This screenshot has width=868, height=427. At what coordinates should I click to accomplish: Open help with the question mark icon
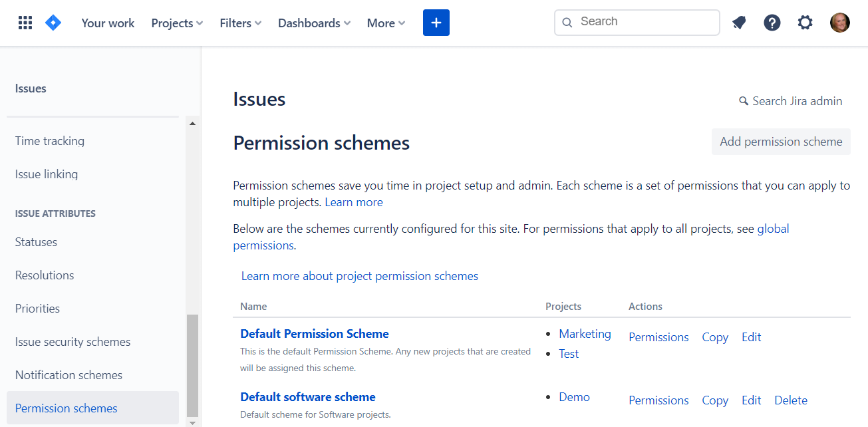point(772,22)
